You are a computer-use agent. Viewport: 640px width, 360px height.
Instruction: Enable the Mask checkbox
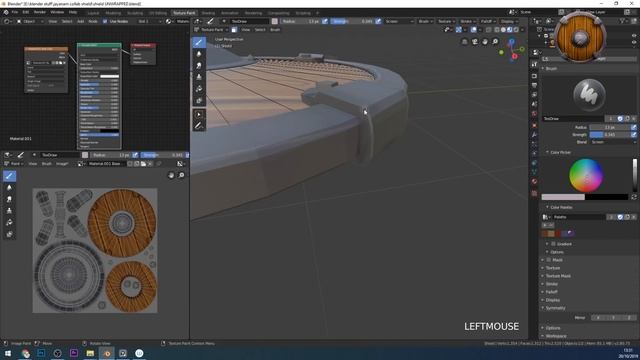pos(549,260)
